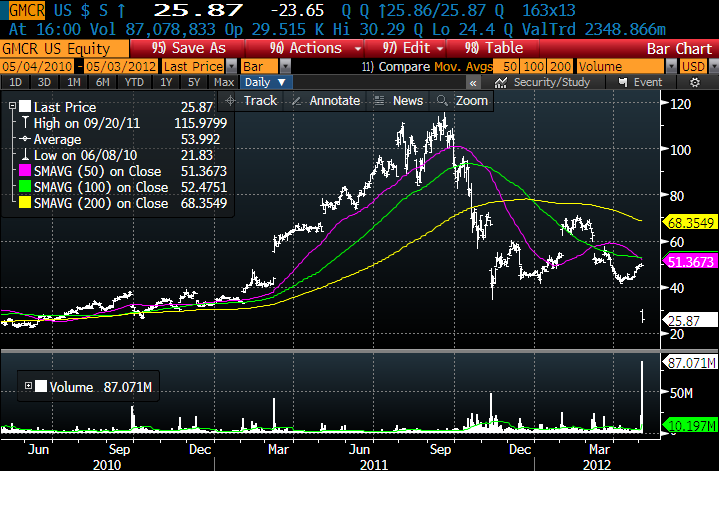Click the GMCR US Equity security field
Screen dimensions: 719x512
(65, 49)
